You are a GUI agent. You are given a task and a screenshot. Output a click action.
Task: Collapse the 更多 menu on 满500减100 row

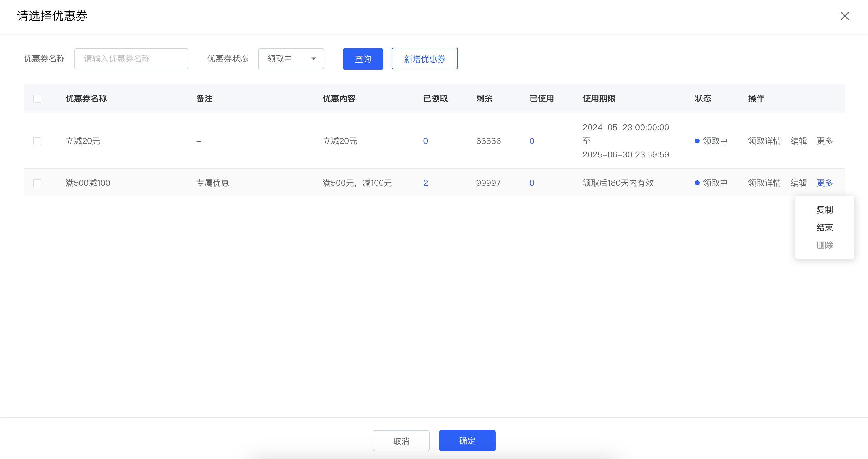click(825, 183)
